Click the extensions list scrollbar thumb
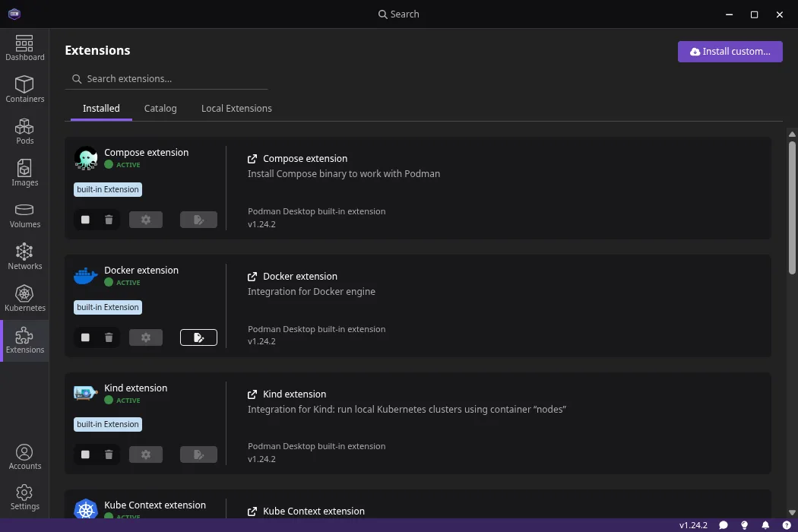The image size is (798, 532). [792, 207]
